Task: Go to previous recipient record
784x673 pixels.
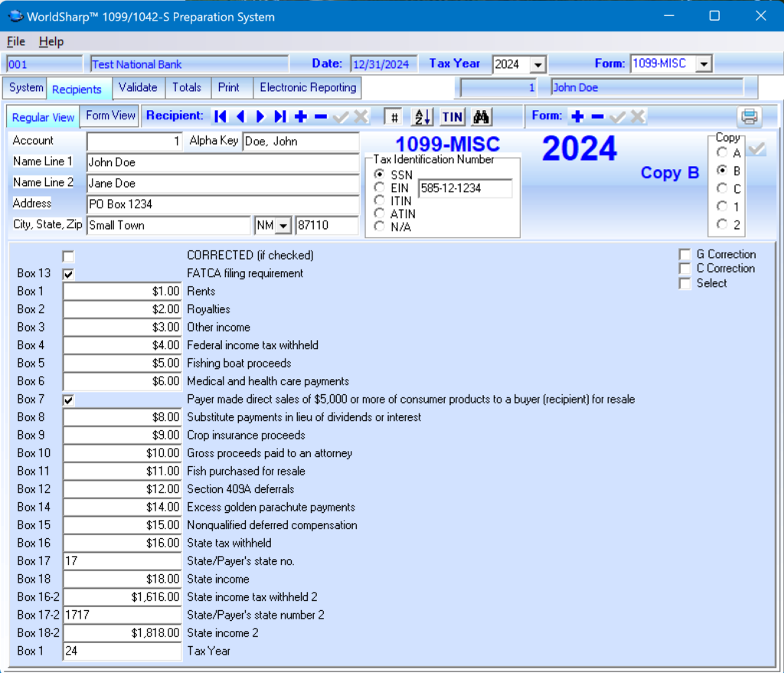Action: 240,116
